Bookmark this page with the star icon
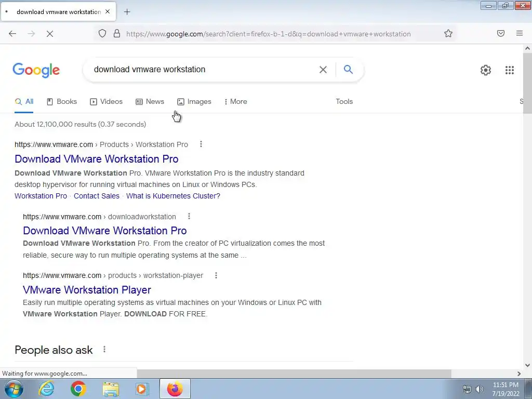 448,33
